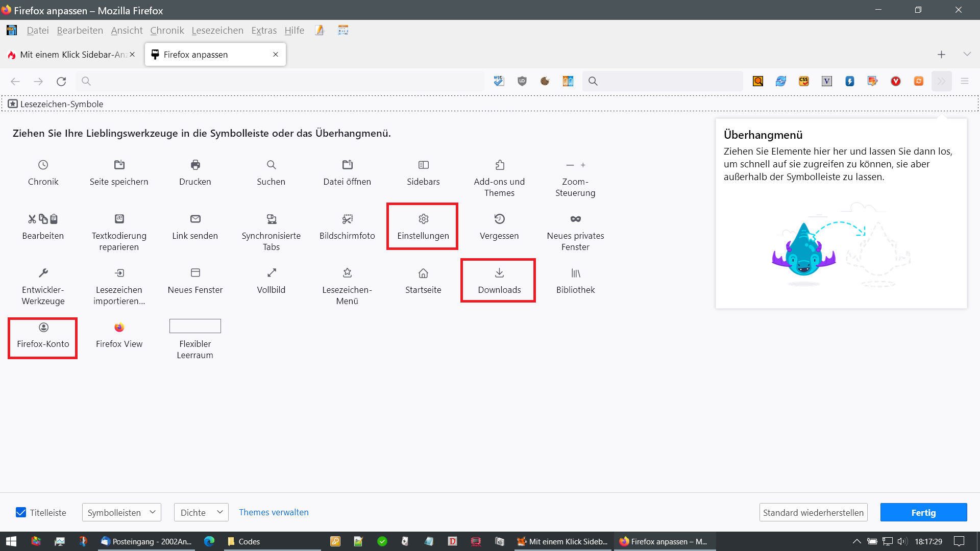Screen dimensions: 980x551
Task: Open the tab list chevron
Action: pos(967,54)
